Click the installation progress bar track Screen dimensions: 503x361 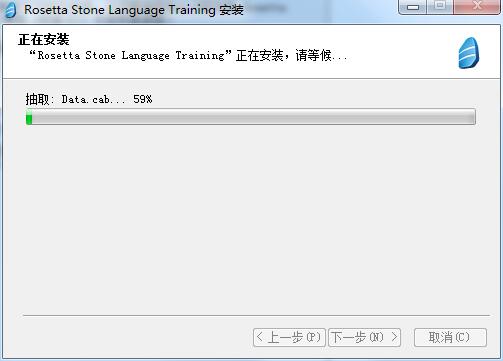tap(251, 117)
